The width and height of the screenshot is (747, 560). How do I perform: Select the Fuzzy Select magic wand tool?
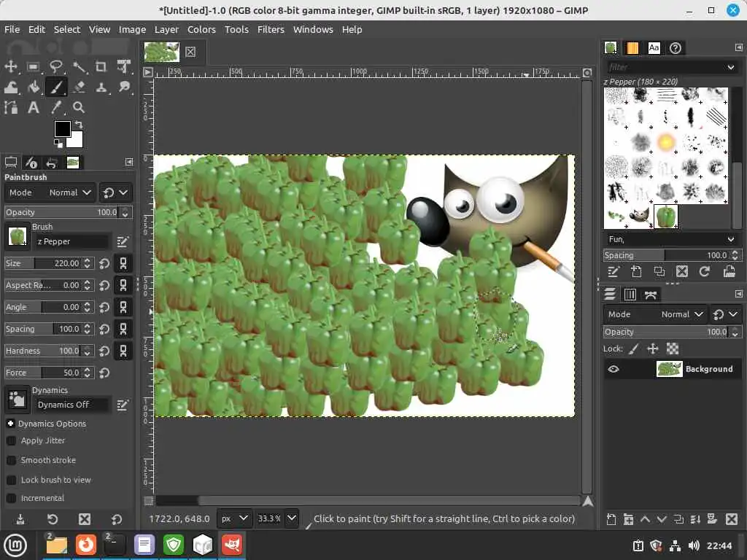pyautogui.click(x=79, y=66)
